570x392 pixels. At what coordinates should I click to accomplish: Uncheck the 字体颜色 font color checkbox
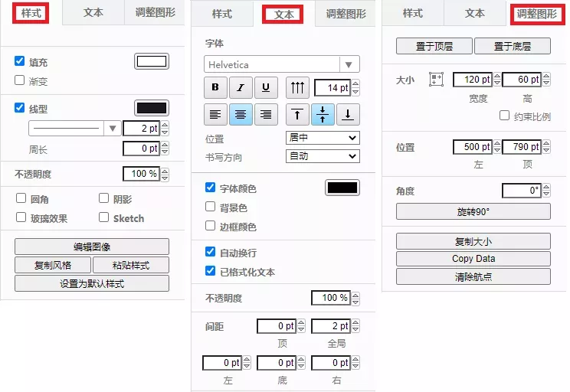coord(210,187)
